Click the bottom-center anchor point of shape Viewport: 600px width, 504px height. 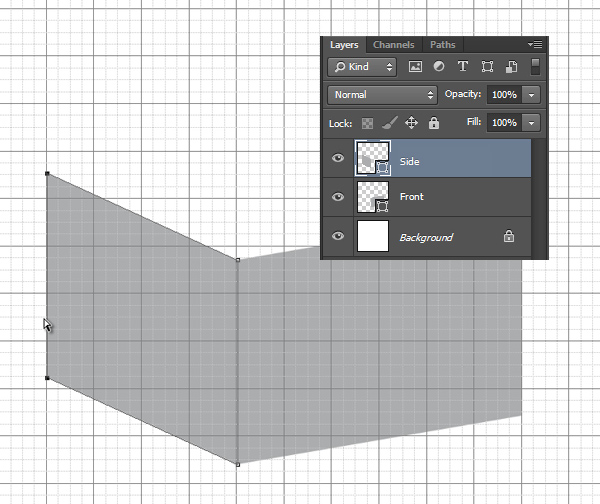point(238,465)
